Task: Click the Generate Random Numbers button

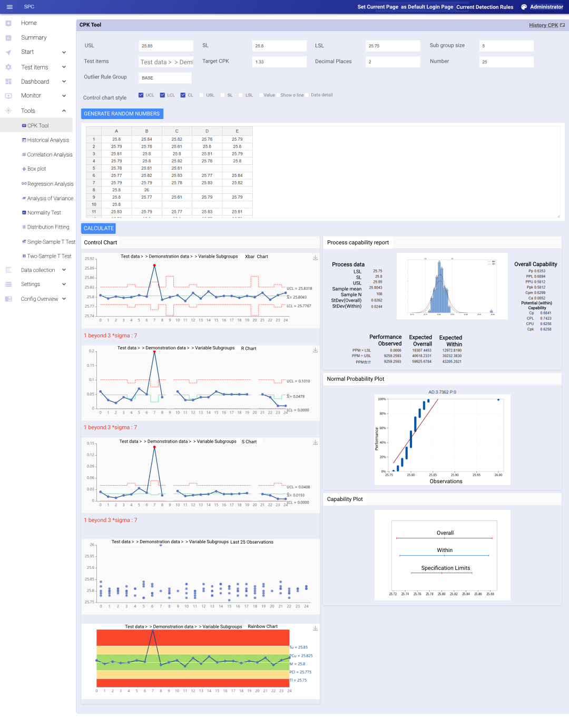Action: coord(122,114)
